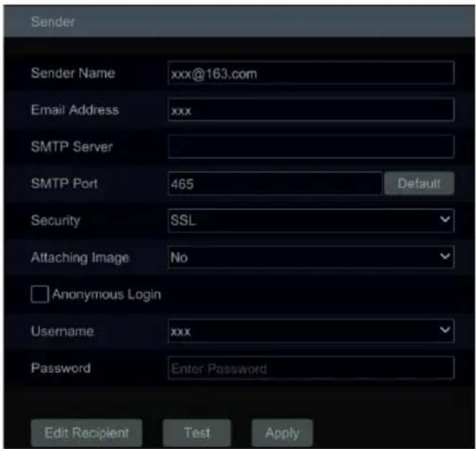476x449 pixels.
Task: Click the Sender Name label
Action: tap(73, 73)
